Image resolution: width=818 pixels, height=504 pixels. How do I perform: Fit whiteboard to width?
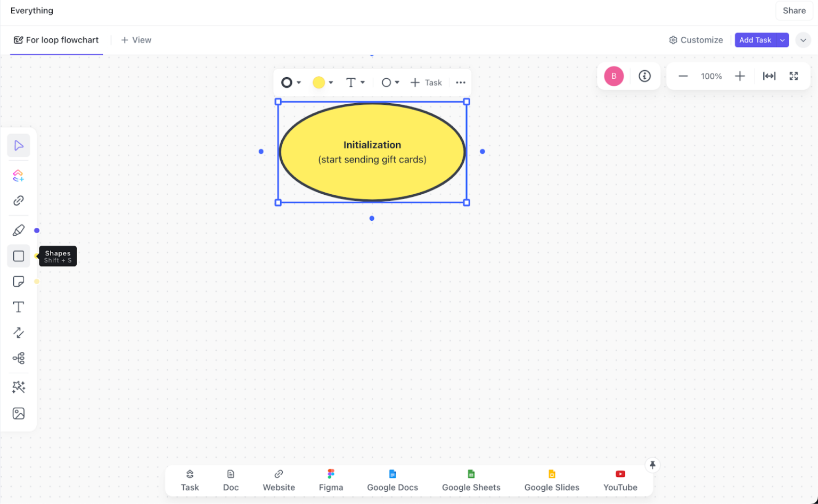[769, 76]
